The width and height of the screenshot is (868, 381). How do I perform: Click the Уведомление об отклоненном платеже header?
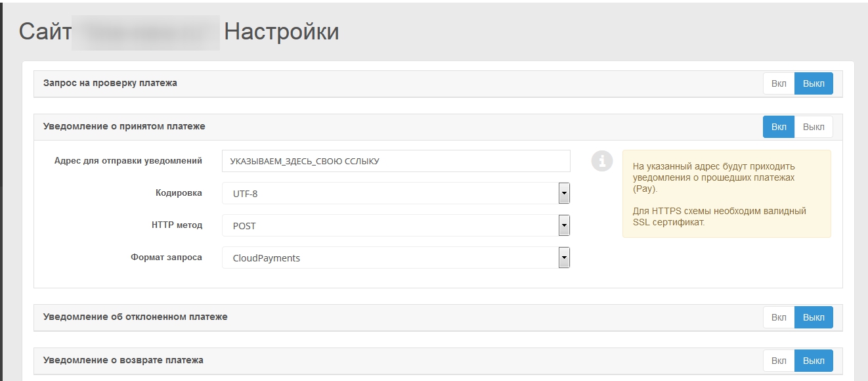(x=135, y=317)
